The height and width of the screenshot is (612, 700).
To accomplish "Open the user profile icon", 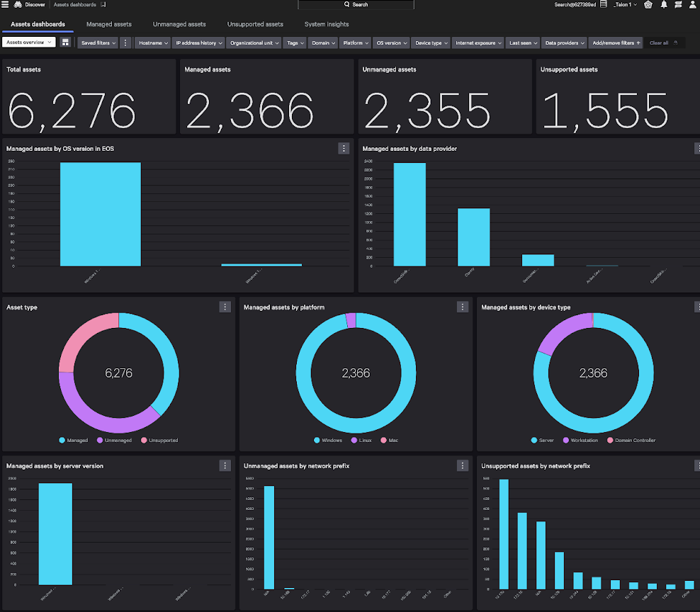I will click(693, 4).
